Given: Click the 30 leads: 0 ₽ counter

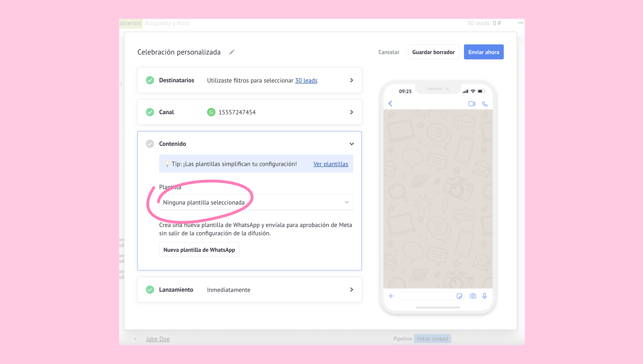Looking at the screenshot, I should pyautogui.click(x=484, y=23).
